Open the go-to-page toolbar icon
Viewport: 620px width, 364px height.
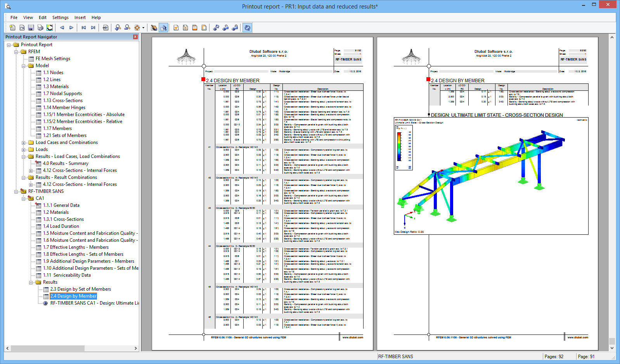pyautogui.click(x=106, y=28)
